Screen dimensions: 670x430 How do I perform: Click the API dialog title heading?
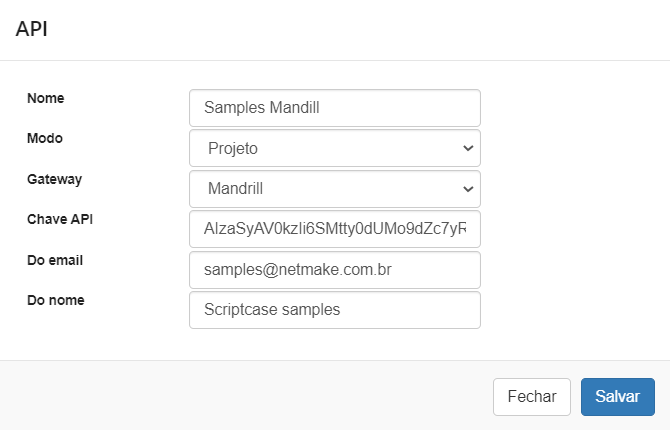pos(32,29)
